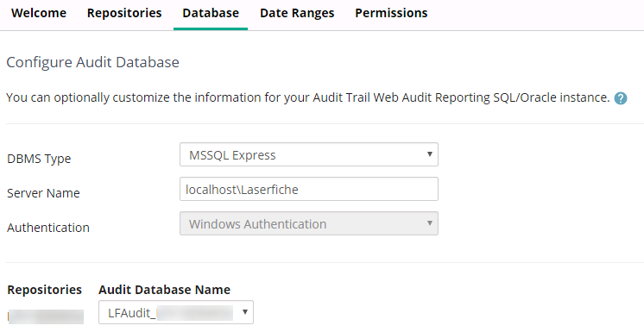
Task: Click the Audit Database Name dropdown arrow
Action: pyautogui.click(x=245, y=312)
